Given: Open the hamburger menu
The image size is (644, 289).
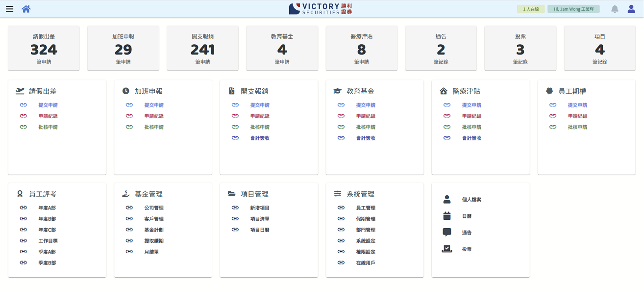Looking at the screenshot, I should click(9, 9).
